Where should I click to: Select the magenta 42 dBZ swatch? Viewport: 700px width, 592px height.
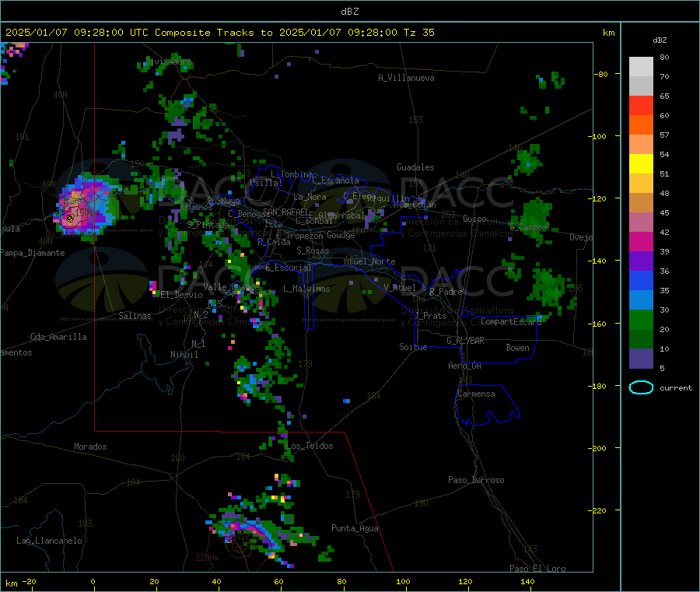[641, 241]
